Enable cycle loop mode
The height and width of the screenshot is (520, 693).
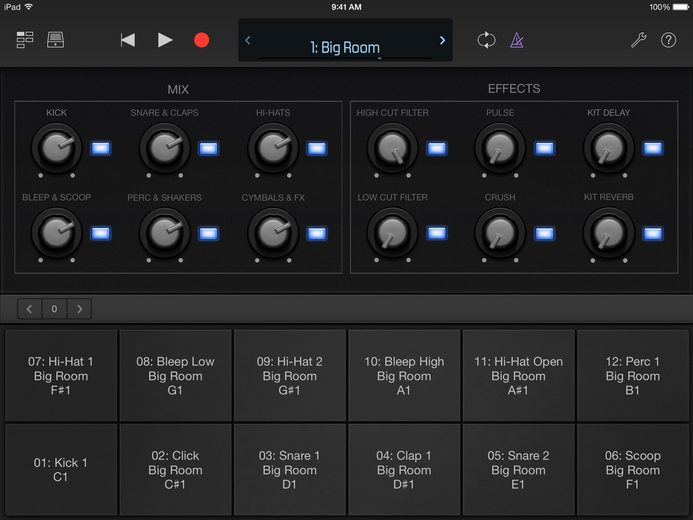point(487,40)
